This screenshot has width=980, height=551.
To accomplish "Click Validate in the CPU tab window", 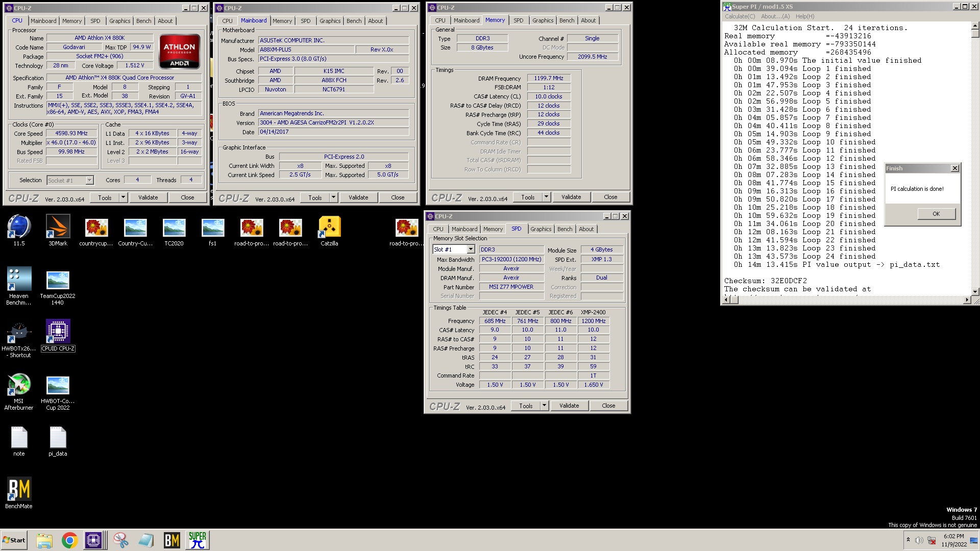I will click(148, 197).
